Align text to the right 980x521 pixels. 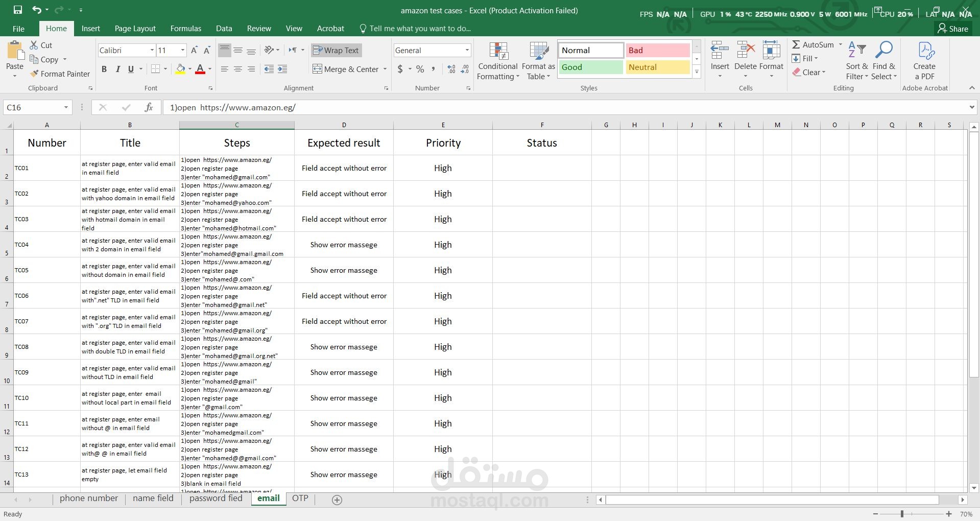click(x=251, y=69)
